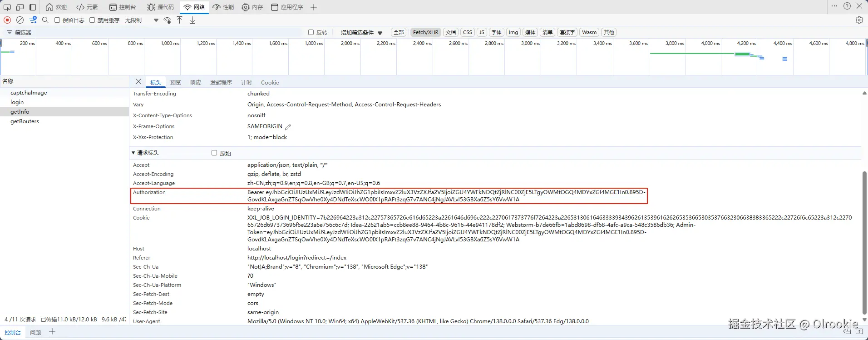Click the Referer header value

297,258
